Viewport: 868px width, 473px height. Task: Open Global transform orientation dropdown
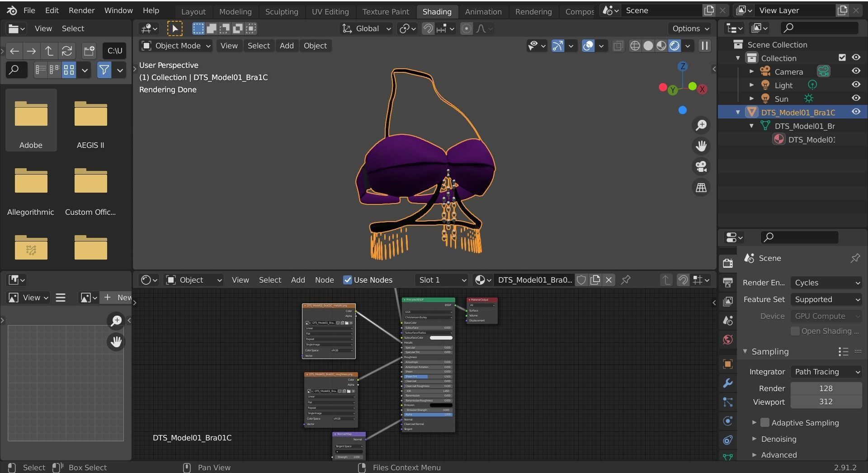pyautogui.click(x=366, y=28)
